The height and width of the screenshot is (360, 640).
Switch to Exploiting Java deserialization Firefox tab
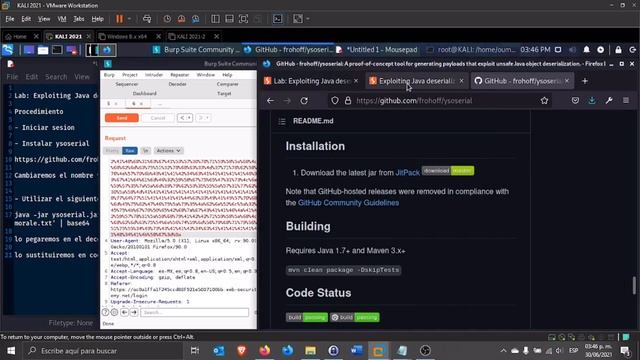click(416, 81)
